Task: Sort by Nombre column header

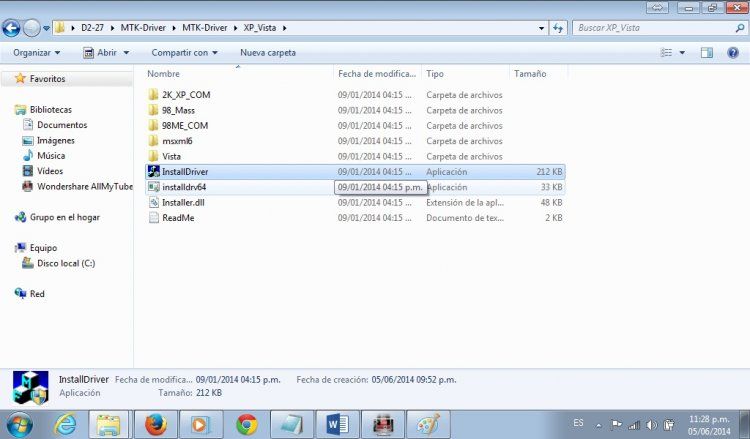Action: (x=164, y=74)
